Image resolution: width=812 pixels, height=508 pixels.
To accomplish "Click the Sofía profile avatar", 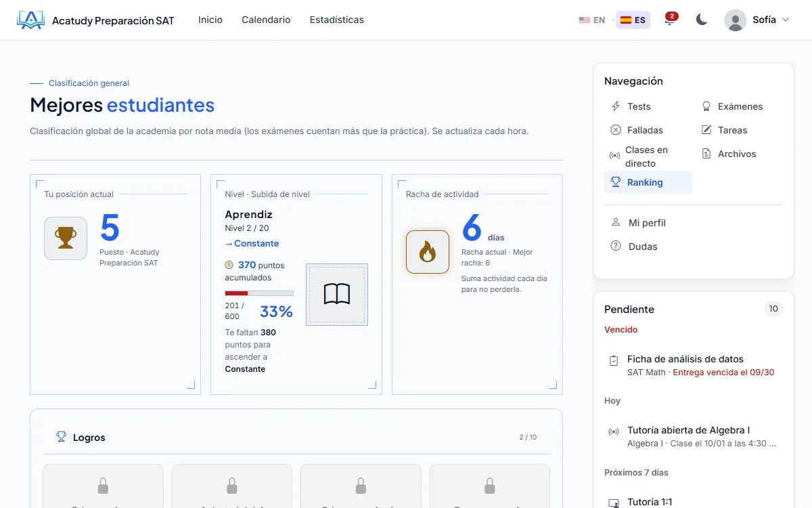I will (x=736, y=20).
